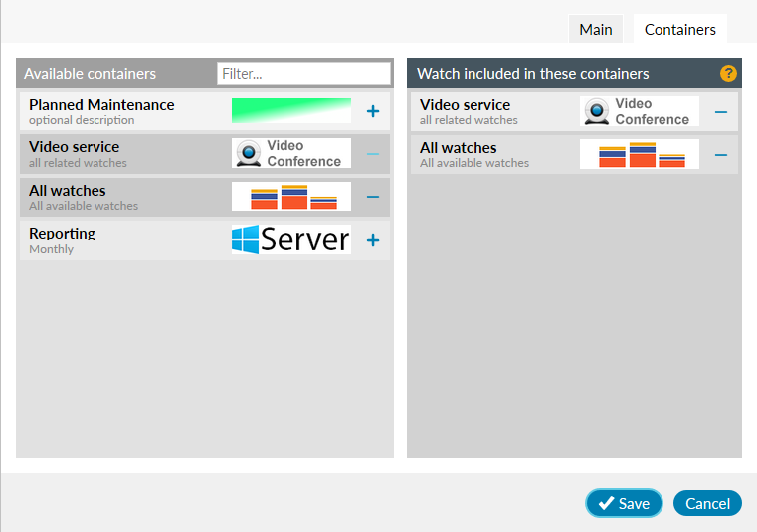Image resolution: width=757 pixels, height=532 pixels.
Task: Remove All watches from included containers list
Action: (721, 155)
